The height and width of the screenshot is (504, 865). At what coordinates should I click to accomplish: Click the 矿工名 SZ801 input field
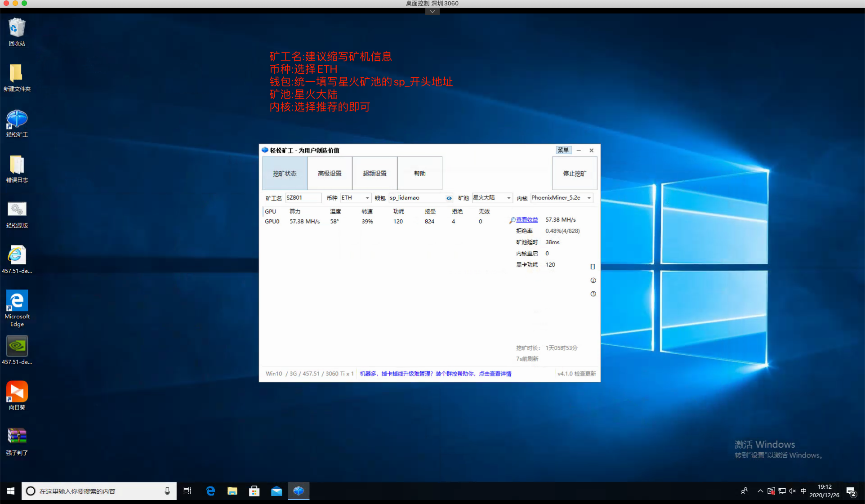303,198
